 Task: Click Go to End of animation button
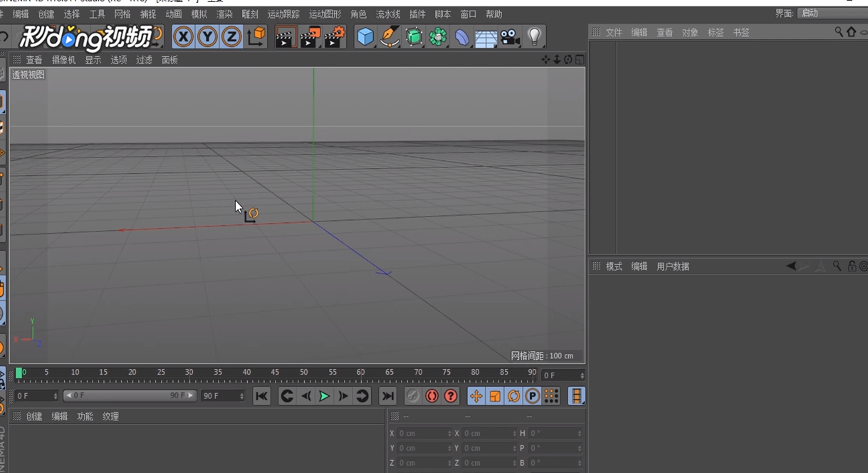[x=387, y=396]
